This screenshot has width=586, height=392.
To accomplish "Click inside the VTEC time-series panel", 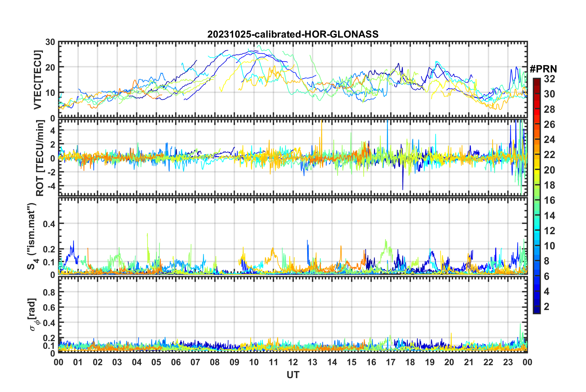I will 293,80.
